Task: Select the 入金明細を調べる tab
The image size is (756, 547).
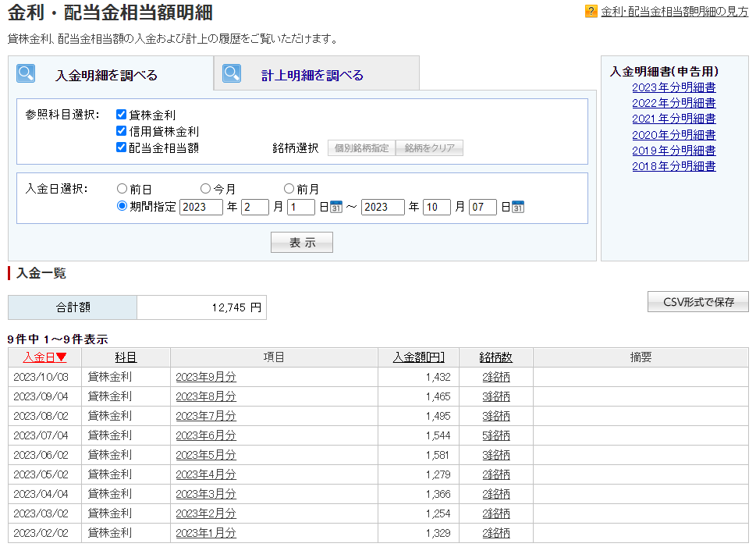Action: tap(106, 76)
